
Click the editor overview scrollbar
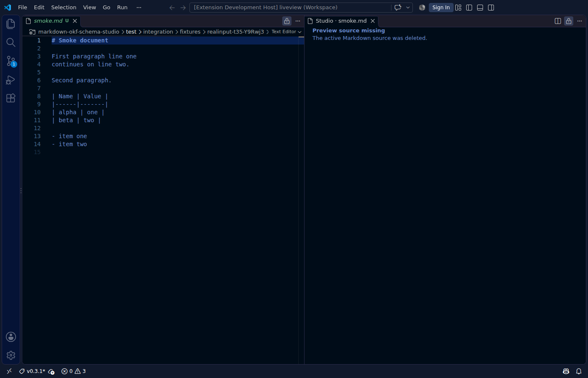(x=301, y=200)
